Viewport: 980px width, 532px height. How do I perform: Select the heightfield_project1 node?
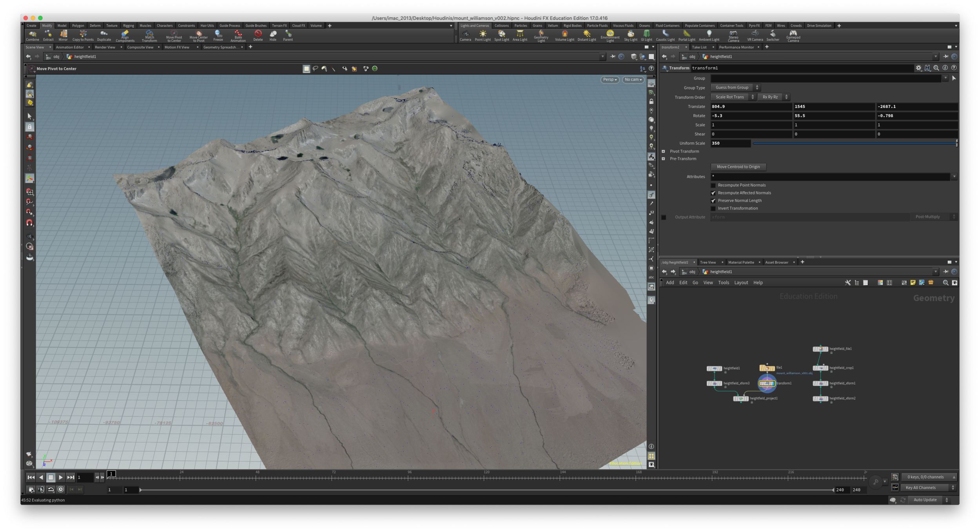tap(740, 399)
